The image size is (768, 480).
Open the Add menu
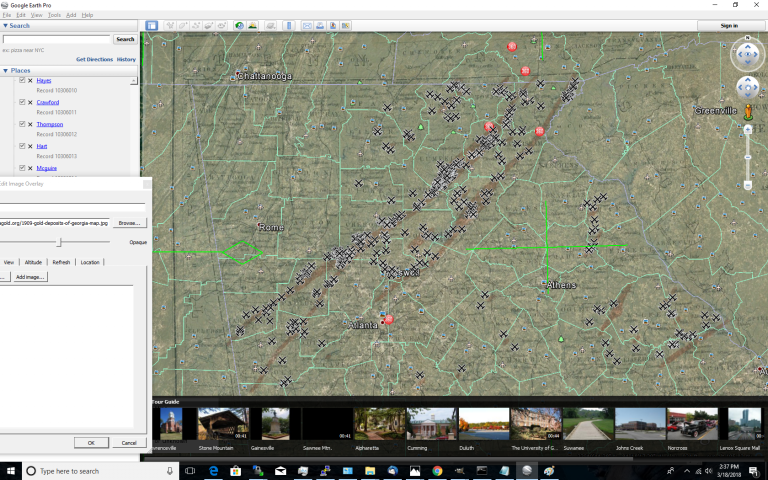71,15
